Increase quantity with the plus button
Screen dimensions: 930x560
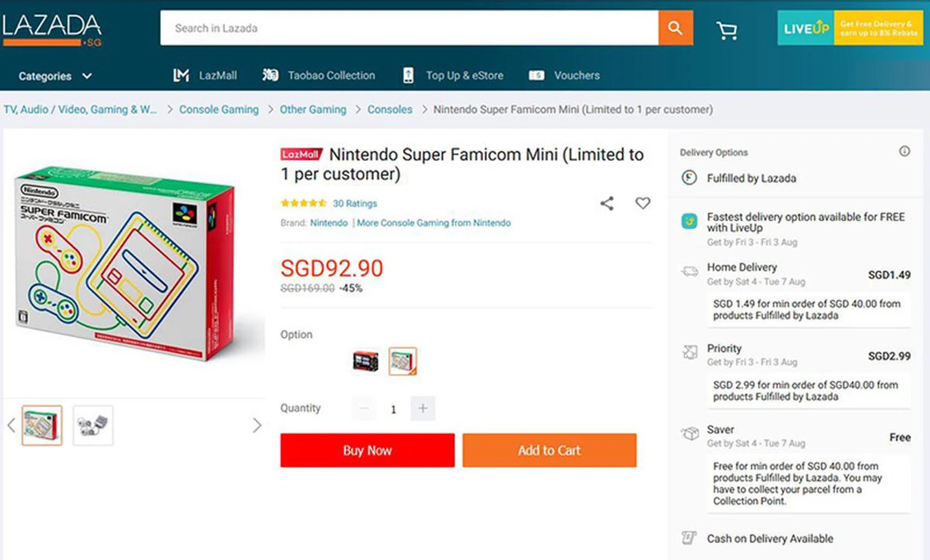[422, 409]
